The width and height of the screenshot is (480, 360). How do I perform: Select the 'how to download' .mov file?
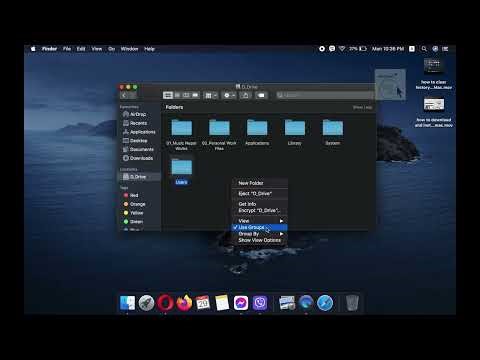coord(434,112)
